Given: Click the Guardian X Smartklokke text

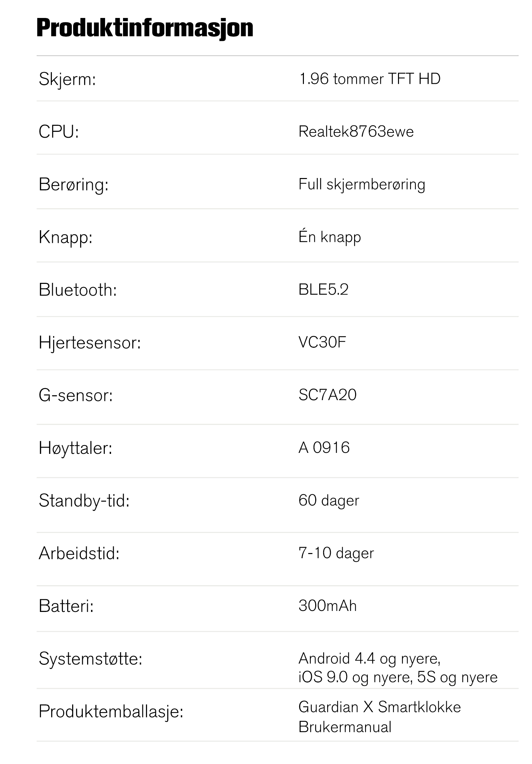Looking at the screenshot, I should point(379,707).
